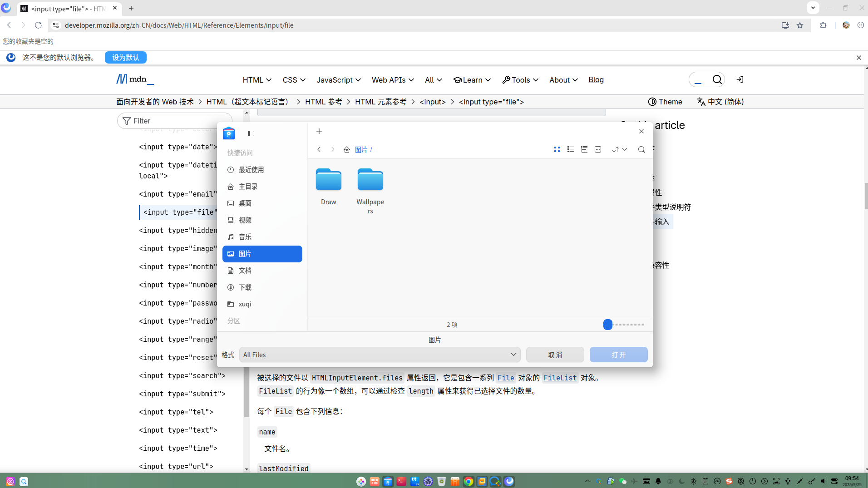Click the MDN search magnifier icon
Viewport: 868px width, 488px height.
[717, 79]
